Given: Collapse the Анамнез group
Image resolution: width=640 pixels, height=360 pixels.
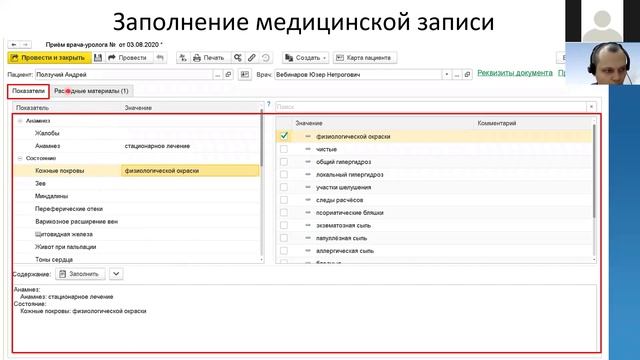Looking at the screenshot, I should click(x=20, y=121).
